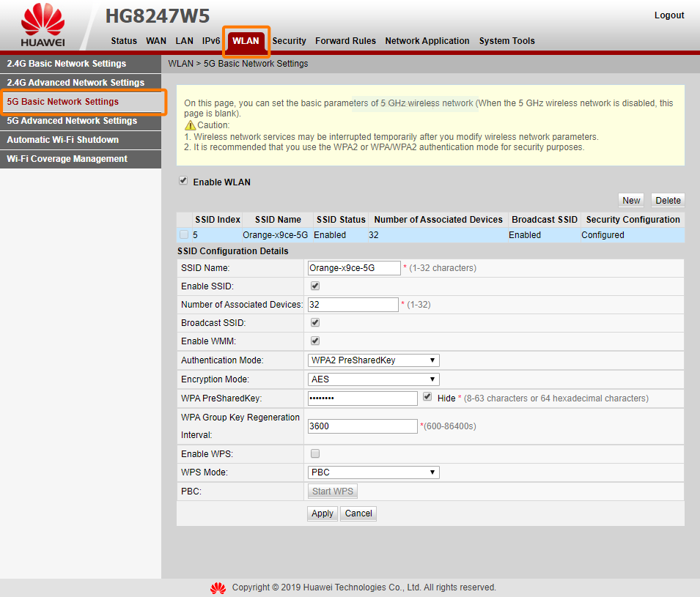Screen dimensions: 700x597
Task: Click the Logout link
Action: point(668,15)
